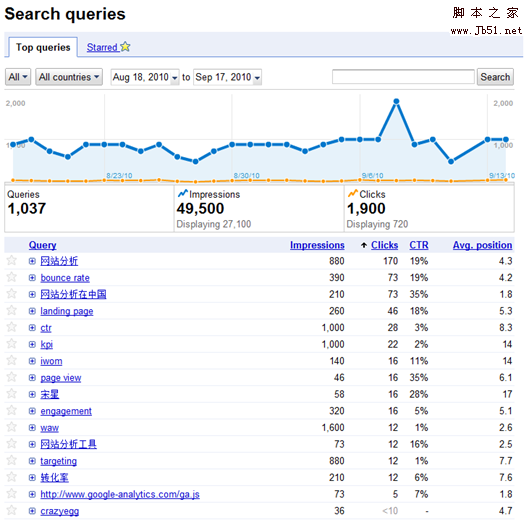Click the plus icon beside 'waw'

[32, 428]
